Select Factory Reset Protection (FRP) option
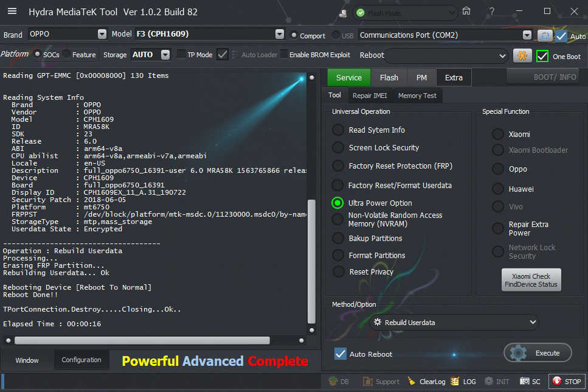588x392 pixels. pyautogui.click(x=338, y=166)
